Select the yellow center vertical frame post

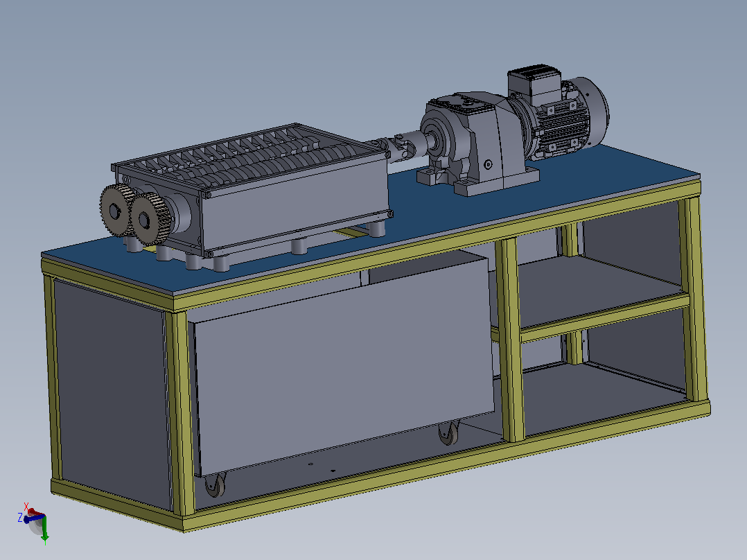tap(511, 340)
